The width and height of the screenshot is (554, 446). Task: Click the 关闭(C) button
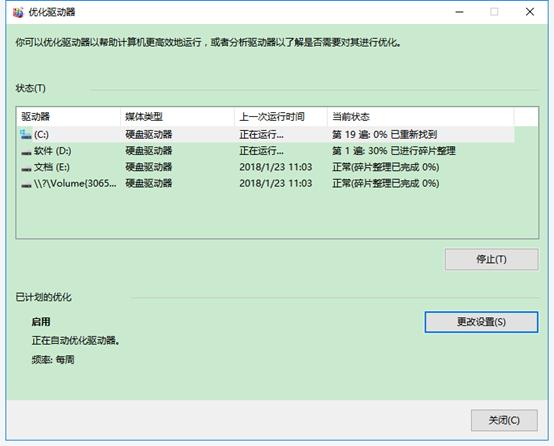pyautogui.click(x=504, y=420)
